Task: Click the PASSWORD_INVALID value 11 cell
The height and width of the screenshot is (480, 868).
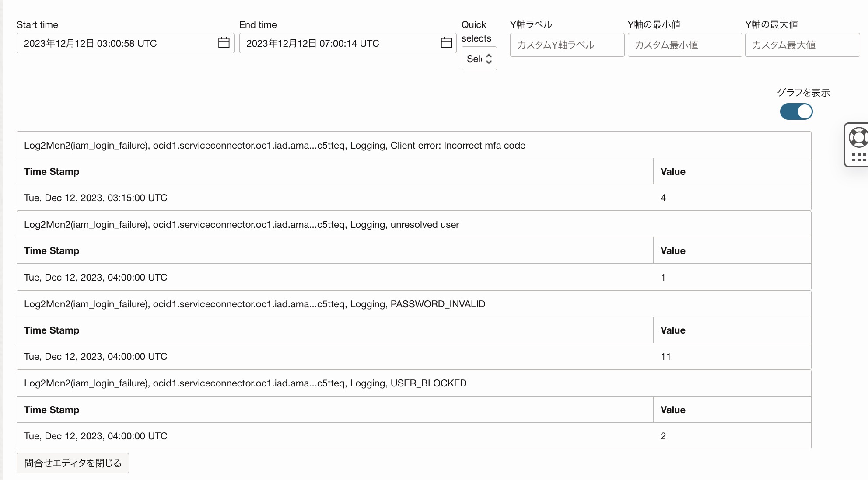Action: pos(666,357)
